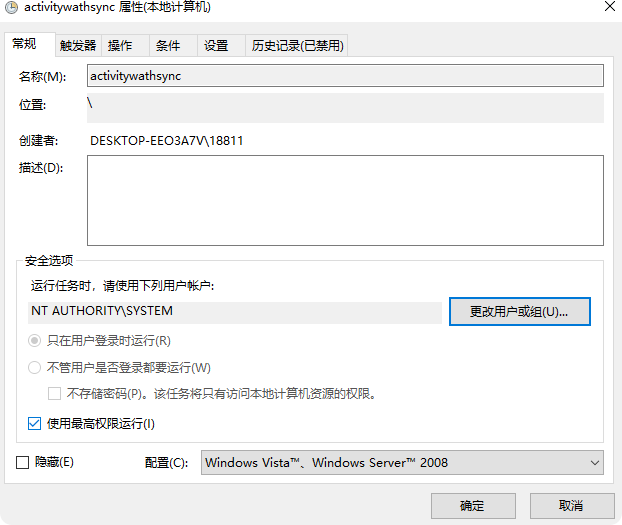Click the NT AUTHORITY\SYSTEM account field

235,312
